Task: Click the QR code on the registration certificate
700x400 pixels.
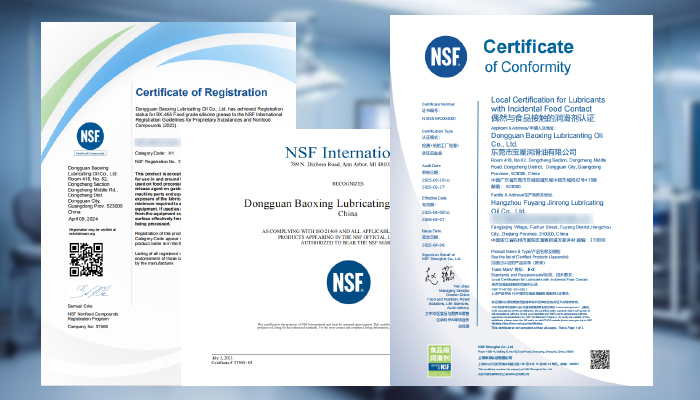Action: [84, 259]
